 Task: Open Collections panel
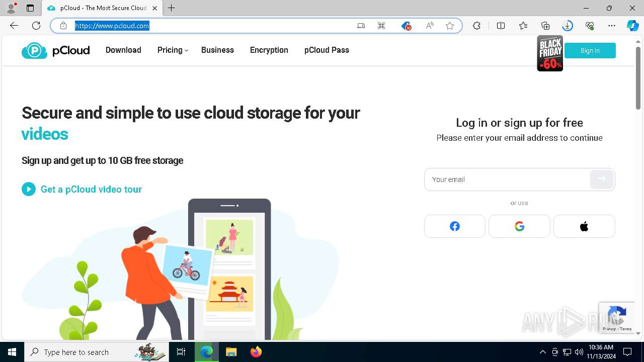pyautogui.click(x=545, y=26)
